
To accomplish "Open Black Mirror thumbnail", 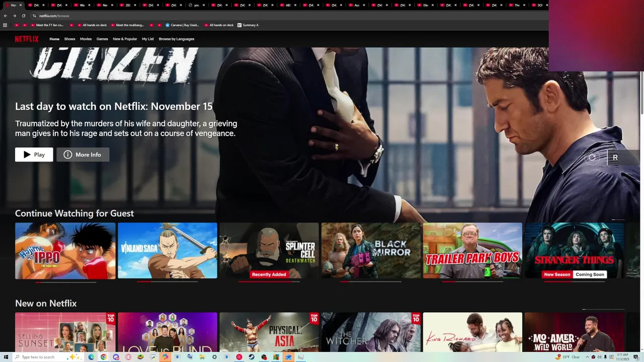I will coord(371,251).
